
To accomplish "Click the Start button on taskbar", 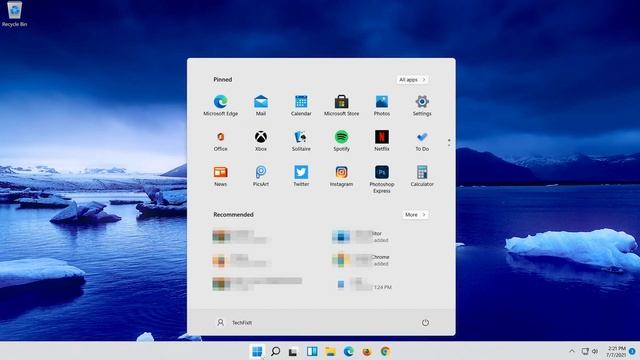I will tap(257, 351).
